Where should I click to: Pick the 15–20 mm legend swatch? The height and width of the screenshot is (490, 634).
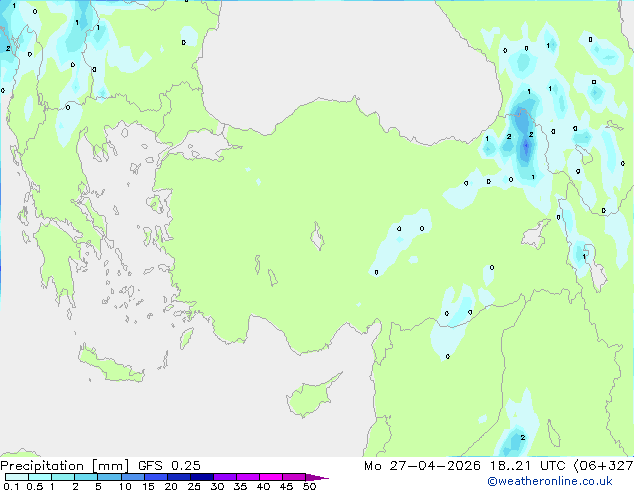pyautogui.click(x=156, y=477)
